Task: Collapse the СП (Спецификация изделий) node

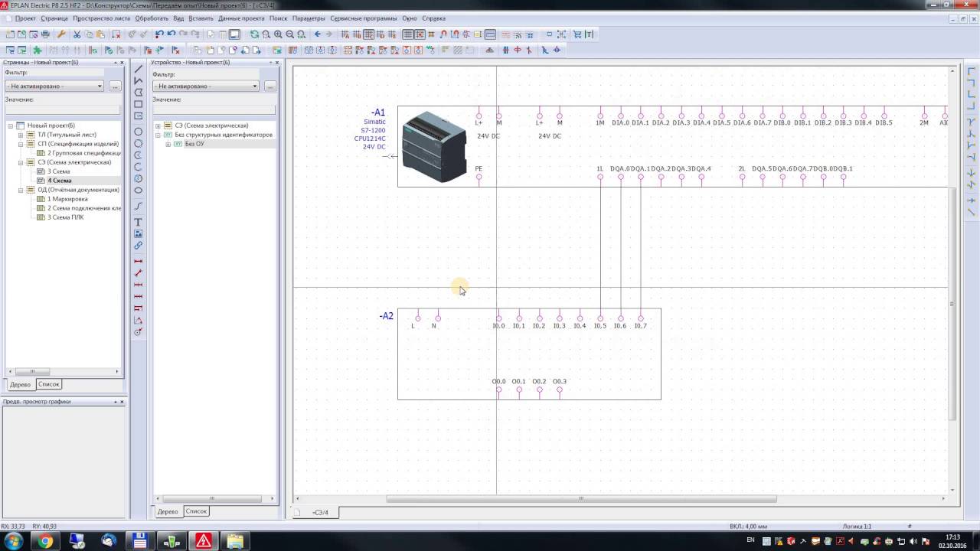Action: 21,144
